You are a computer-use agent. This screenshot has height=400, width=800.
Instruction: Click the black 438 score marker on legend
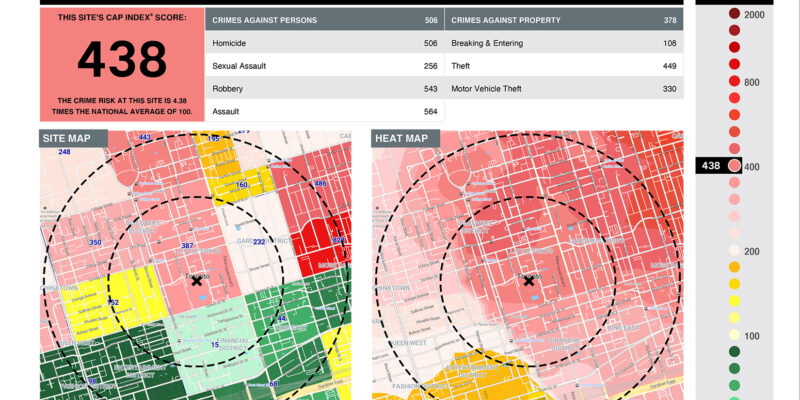711,166
